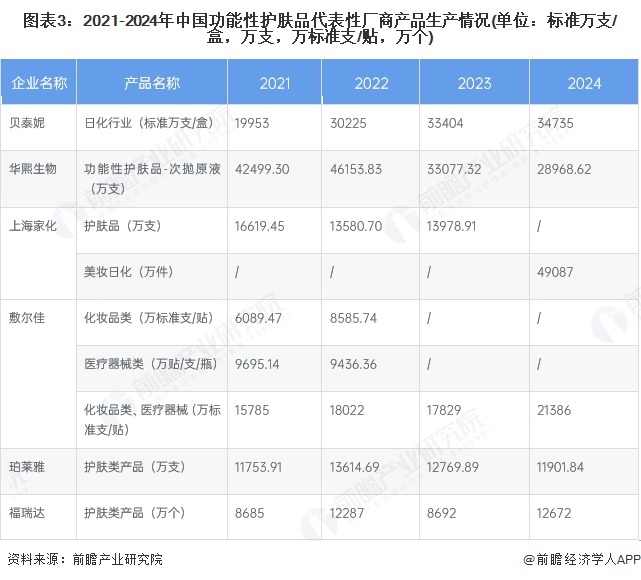Image resolution: width=641 pixels, height=580 pixels.
Task: Click company name 珀莱雅
Action: pos(27,467)
